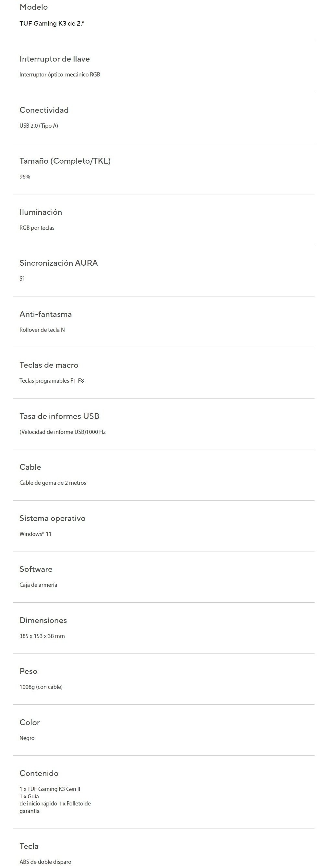The image size is (321, 868).
Task: Select the ABS de doble disparo text
Action: click(45, 862)
